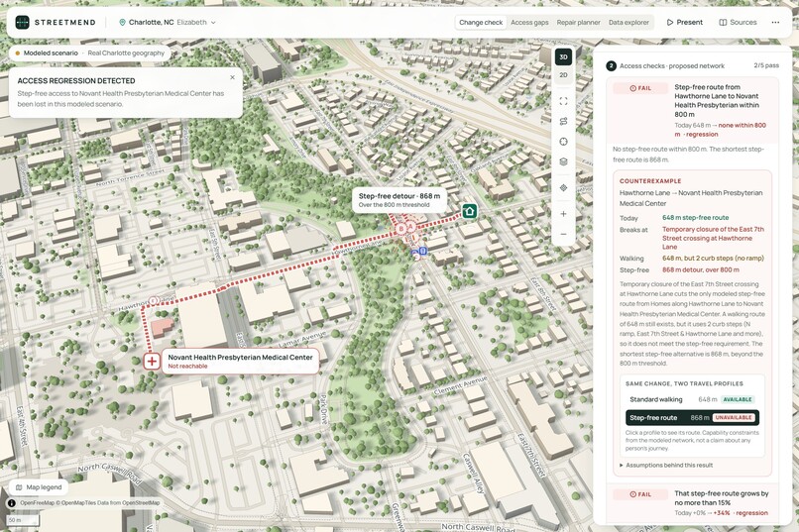Click the Step-free detour 868 m callout

[399, 199]
